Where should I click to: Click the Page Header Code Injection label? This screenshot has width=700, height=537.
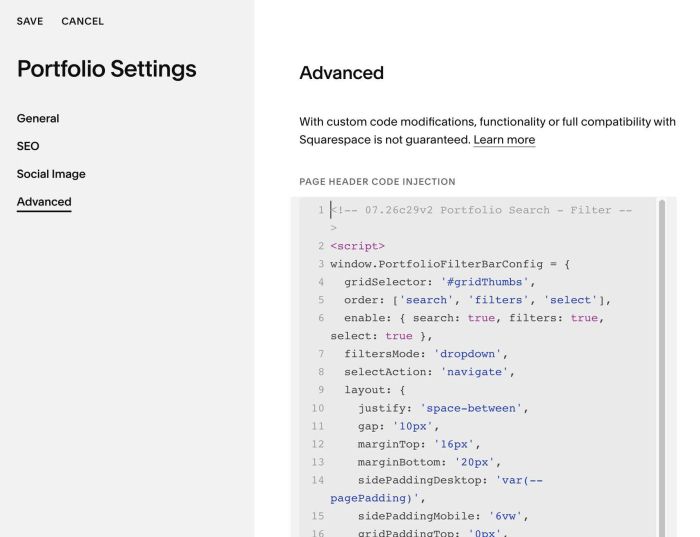pos(377,182)
